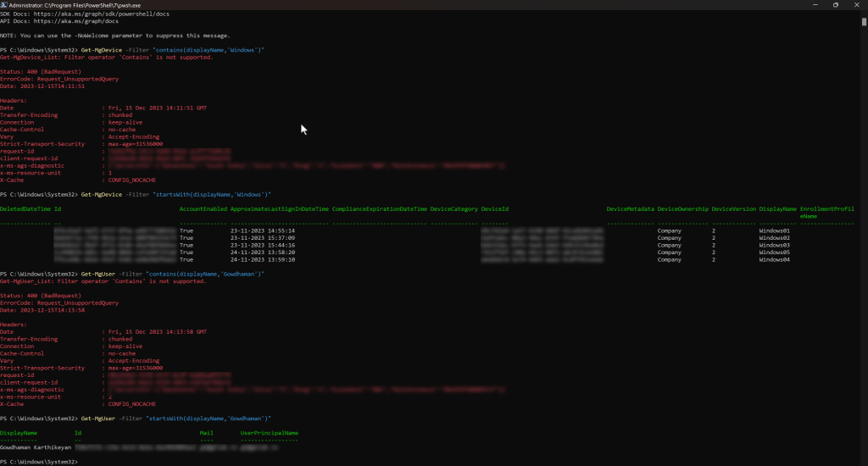The width and height of the screenshot is (868, 466).
Task: Click the 'Mail' column header
Action: (207, 433)
